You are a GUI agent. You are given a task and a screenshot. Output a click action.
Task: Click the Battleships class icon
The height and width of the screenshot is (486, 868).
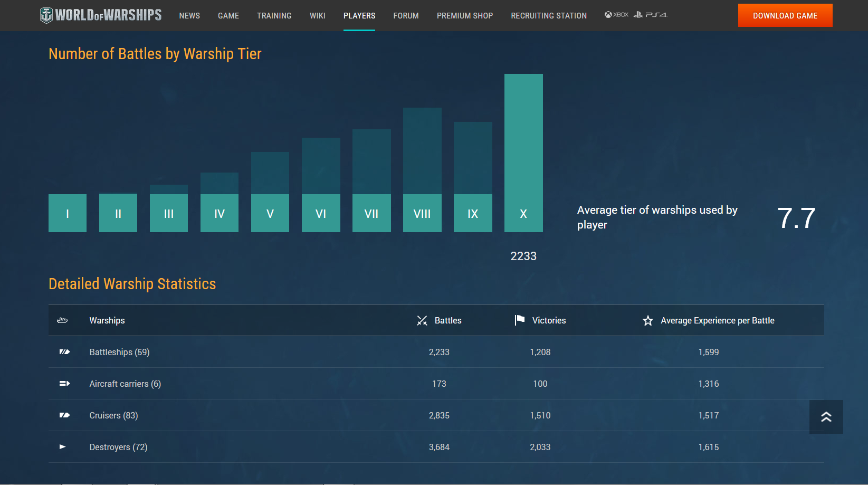(x=64, y=352)
